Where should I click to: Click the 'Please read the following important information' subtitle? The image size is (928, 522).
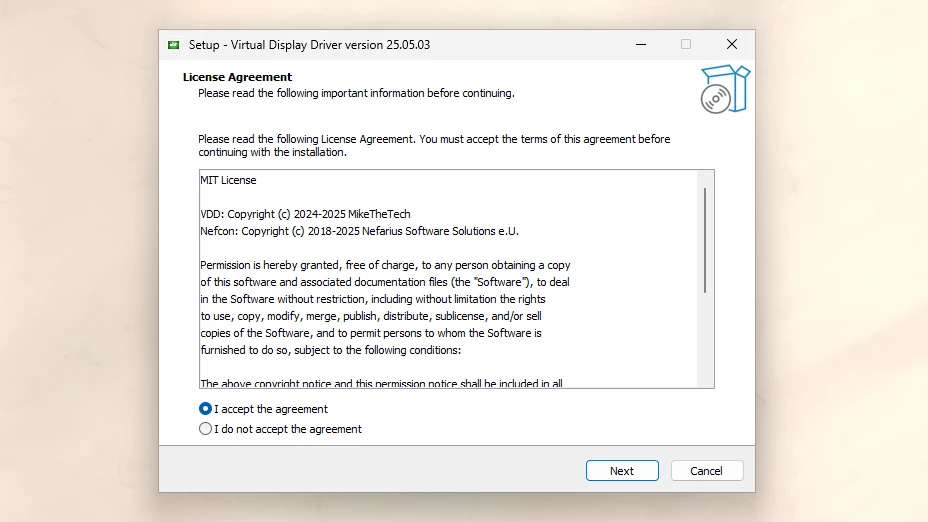point(356,93)
